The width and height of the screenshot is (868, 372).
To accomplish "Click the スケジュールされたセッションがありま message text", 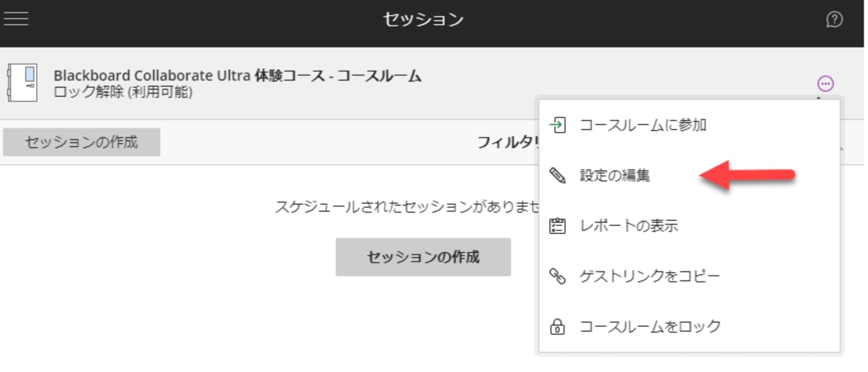I will pyautogui.click(x=407, y=207).
